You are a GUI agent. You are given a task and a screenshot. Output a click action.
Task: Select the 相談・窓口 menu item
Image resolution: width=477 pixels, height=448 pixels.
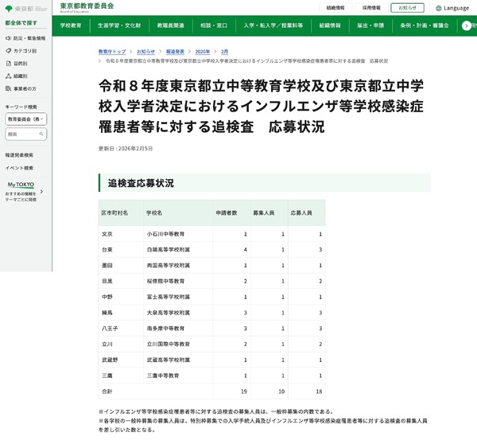pyautogui.click(x=214, y=25)
